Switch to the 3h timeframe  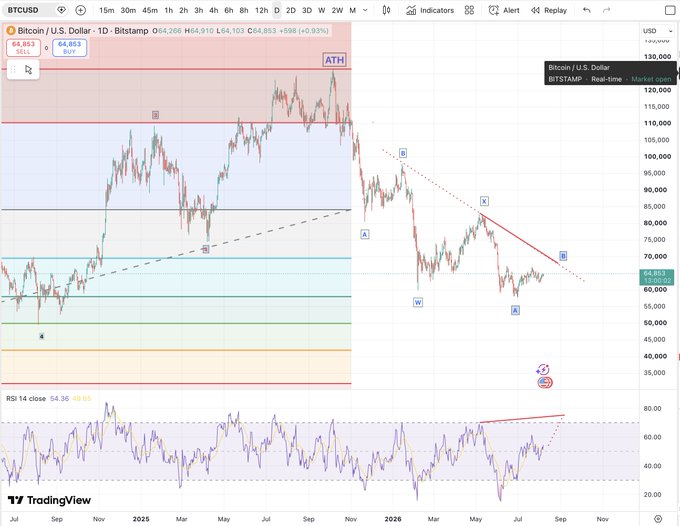click(x=199, y=10)
